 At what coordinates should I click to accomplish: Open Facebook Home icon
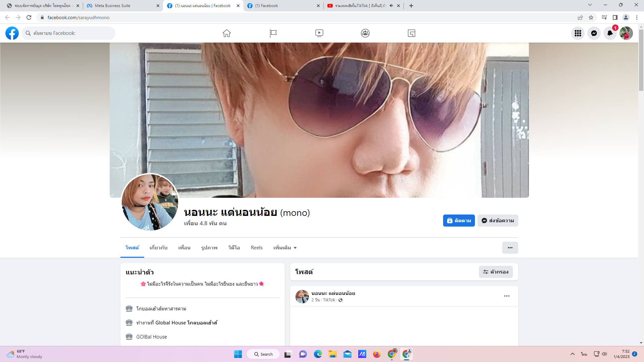click(x=227, y=33)
